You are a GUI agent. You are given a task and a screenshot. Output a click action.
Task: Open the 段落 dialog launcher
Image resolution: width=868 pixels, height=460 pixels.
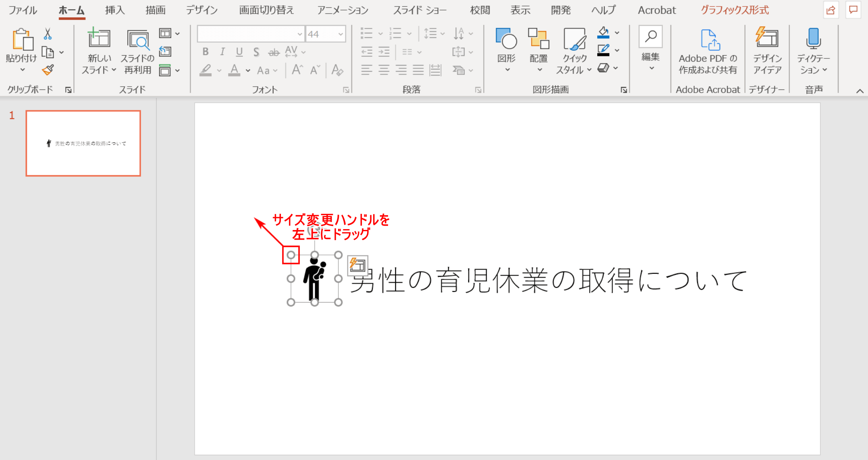point(478,90)
